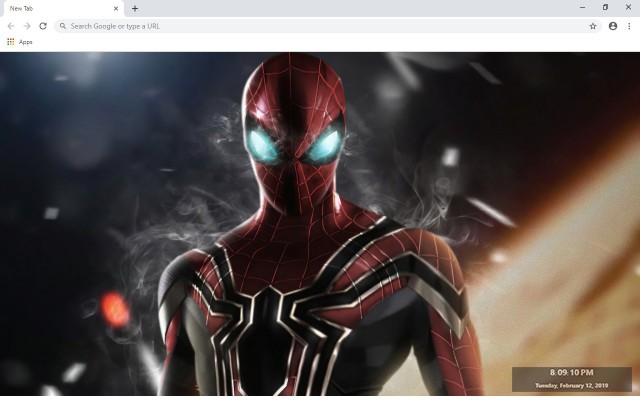This screenshot has height=400, width=640.
Task: Open the Chrome three-dot menu
Action: click(629, 26)
